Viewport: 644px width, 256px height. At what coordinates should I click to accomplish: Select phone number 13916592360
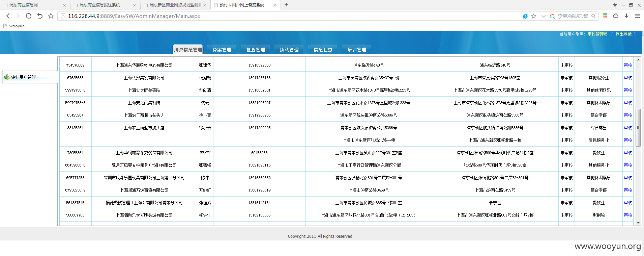pos(259,65)
